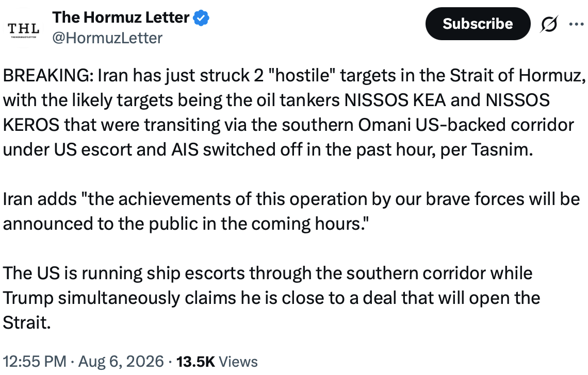The image size is (588, 375).
Task: Click the Aug 6, 2026 date
Action: point(121,362)
